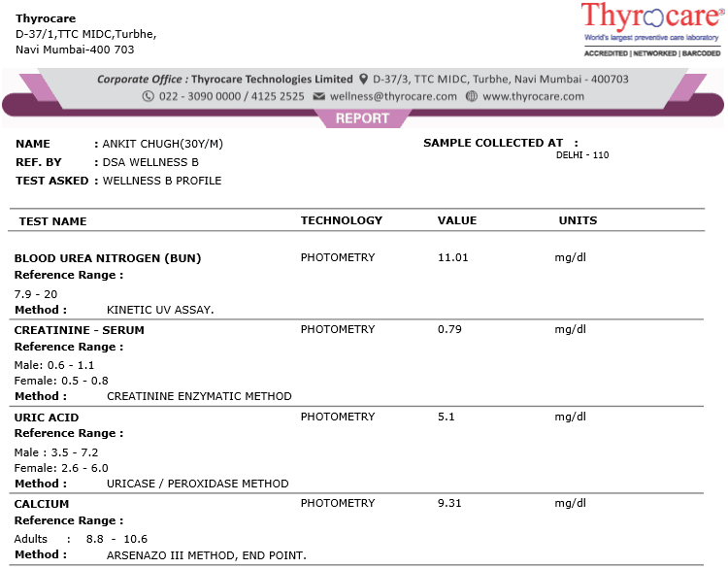Click the mg/dl unit in the uric acid row

coord(570,418)
